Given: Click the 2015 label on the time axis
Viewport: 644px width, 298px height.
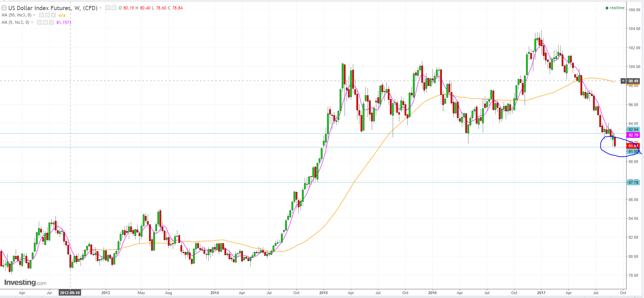Looking at the screenshot, I should click(x=324, y=293).
